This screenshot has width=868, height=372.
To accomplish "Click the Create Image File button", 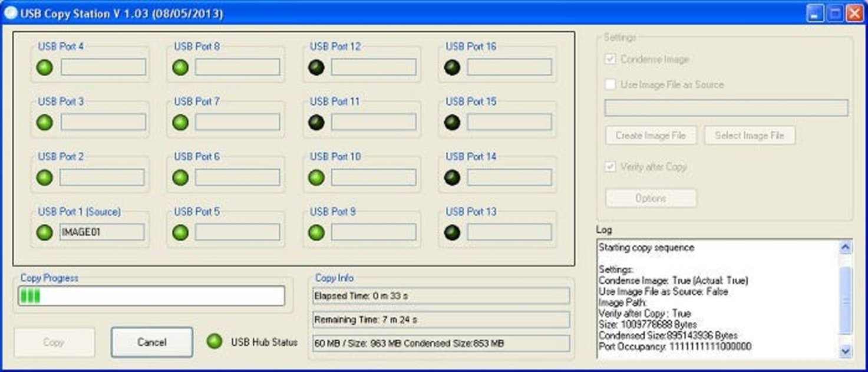I will click(x=651, y=135).
